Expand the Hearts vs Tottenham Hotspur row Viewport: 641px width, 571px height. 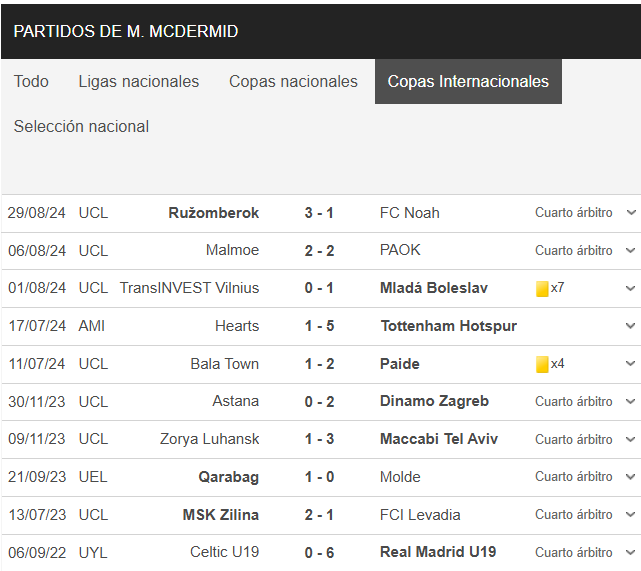click(x=631, y=326)
